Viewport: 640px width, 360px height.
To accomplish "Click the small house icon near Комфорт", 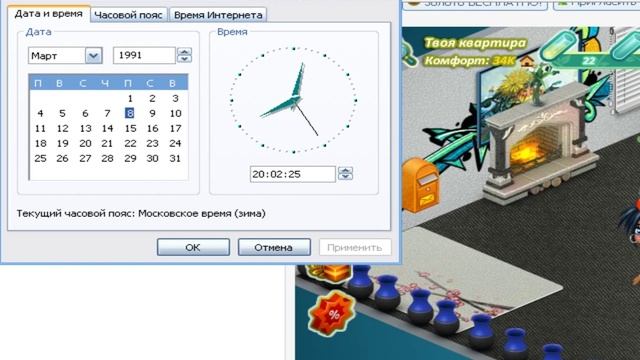I will tap(527, 61).
